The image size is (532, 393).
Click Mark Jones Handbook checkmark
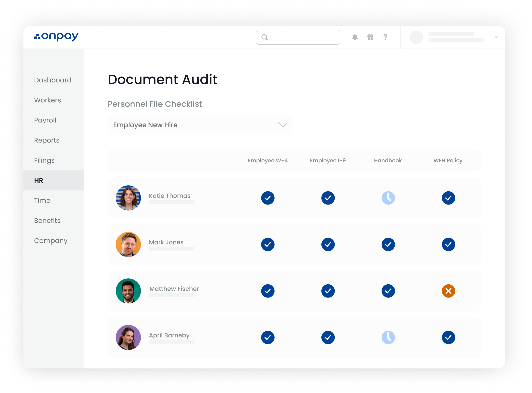[388, 244]
